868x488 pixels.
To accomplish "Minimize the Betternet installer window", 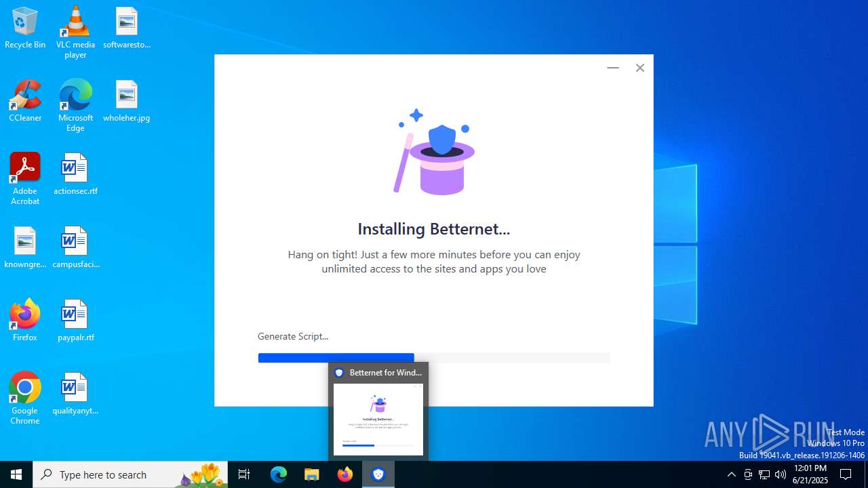I will (613, 68).
